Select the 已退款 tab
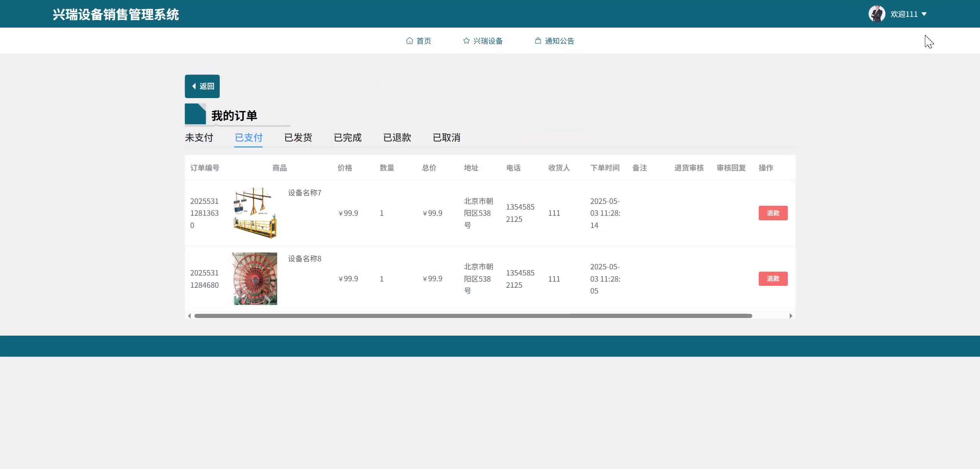Image resolution: width=980 pixels, height=469 pixels. click(x=397, y=138)
